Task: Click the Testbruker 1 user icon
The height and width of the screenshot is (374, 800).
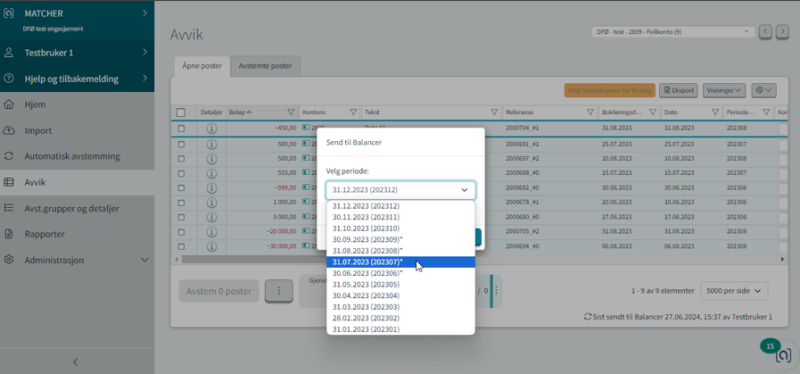Action: click(x=9, y=53)
